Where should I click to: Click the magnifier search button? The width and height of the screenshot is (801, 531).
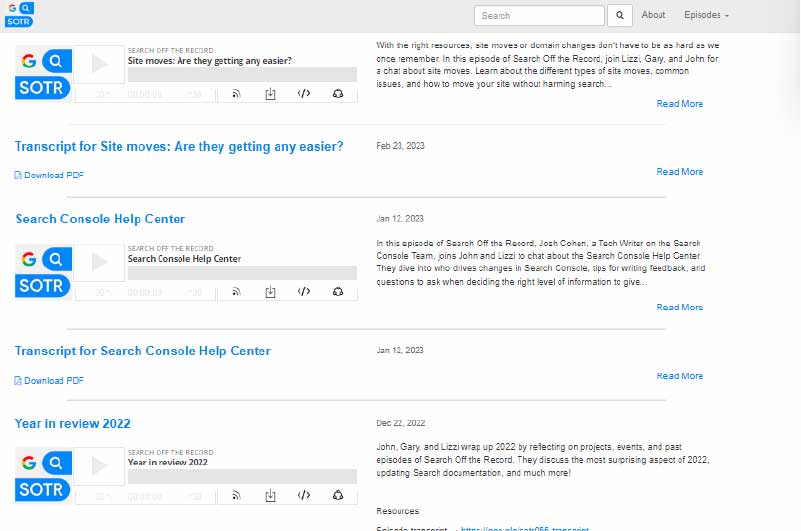tap(620, 15)
